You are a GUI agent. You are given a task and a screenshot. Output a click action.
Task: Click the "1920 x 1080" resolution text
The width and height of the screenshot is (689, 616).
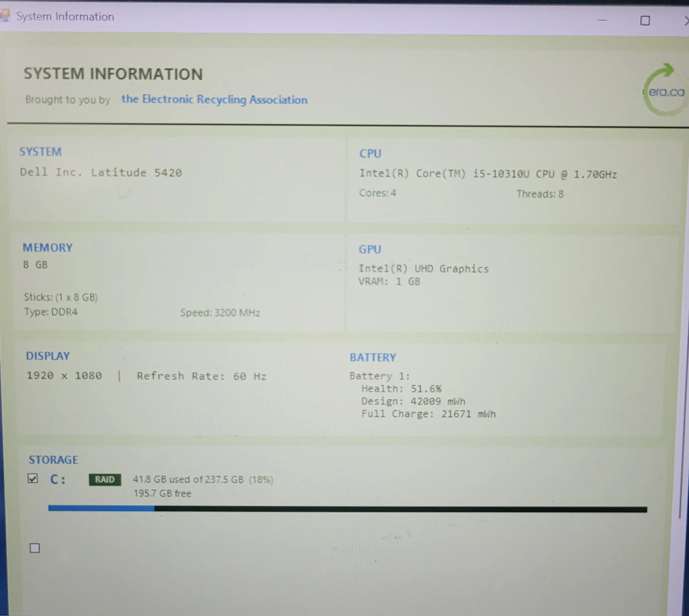click(64, 376)
